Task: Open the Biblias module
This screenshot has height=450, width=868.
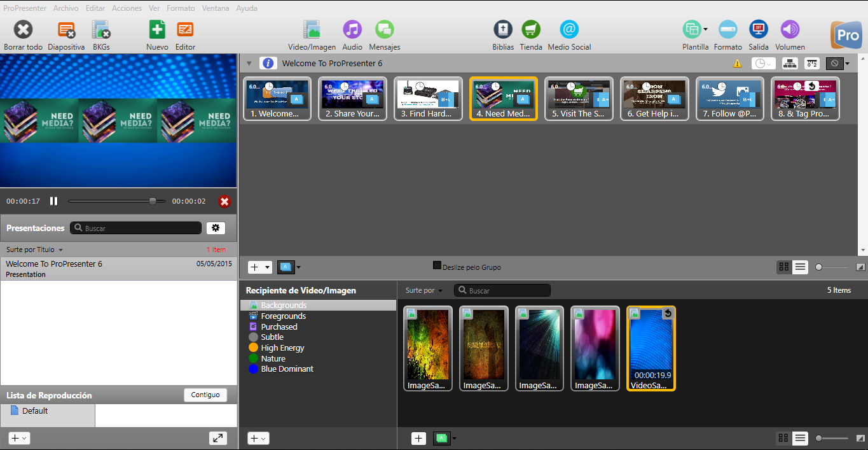Action: (x=503, y=30)
